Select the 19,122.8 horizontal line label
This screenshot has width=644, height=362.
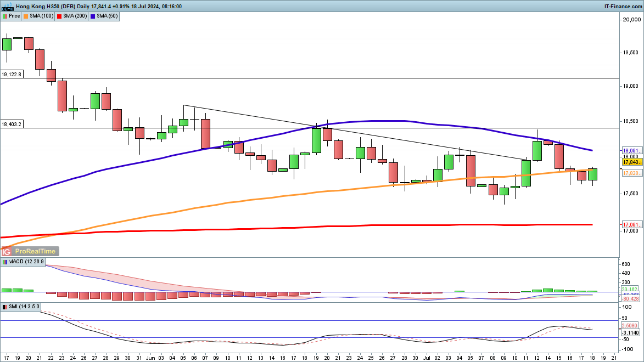12,74
